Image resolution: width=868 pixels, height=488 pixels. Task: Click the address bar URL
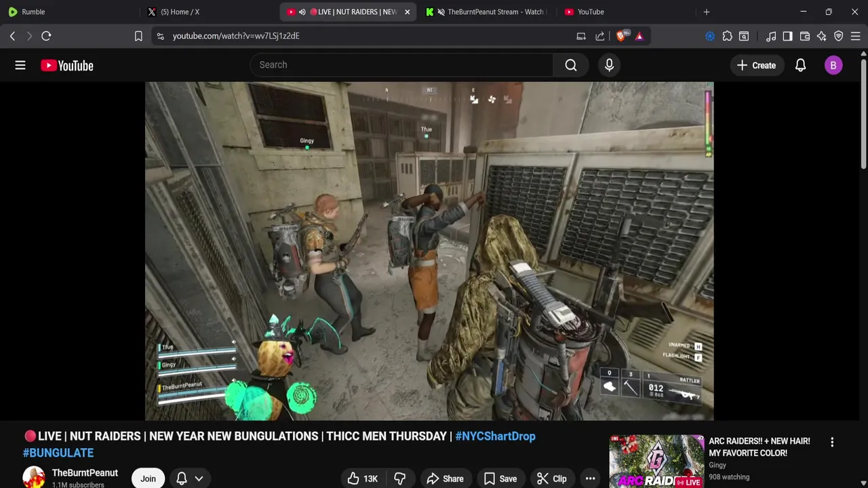pyautogui.click(x=236, y=36)
